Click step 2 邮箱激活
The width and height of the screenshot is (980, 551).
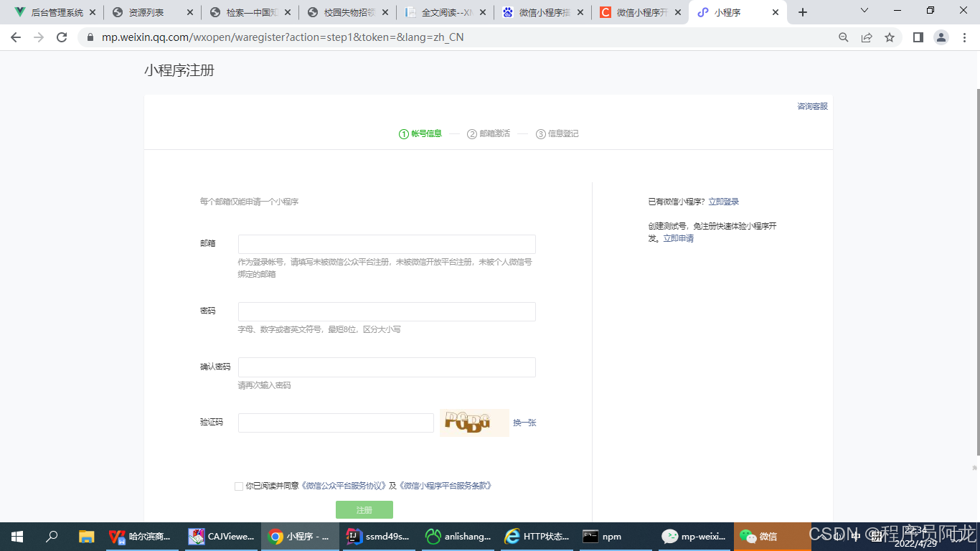(x=489, y=133)
